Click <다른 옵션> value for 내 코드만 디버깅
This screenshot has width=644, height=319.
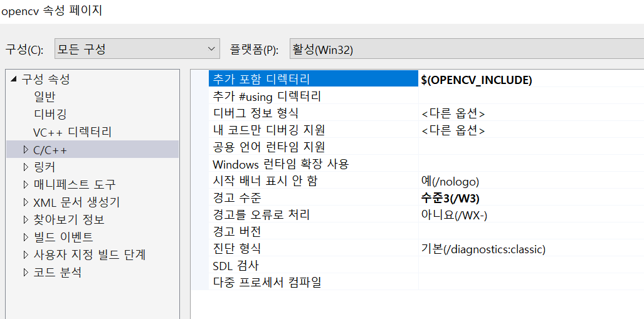(x=531, y=130)
